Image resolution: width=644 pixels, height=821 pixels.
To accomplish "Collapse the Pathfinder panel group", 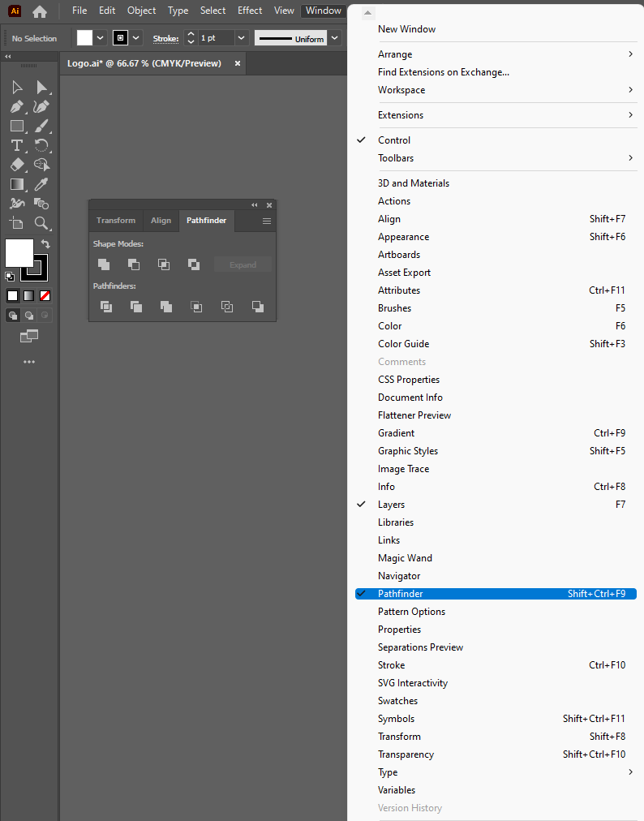I will 255,205.
